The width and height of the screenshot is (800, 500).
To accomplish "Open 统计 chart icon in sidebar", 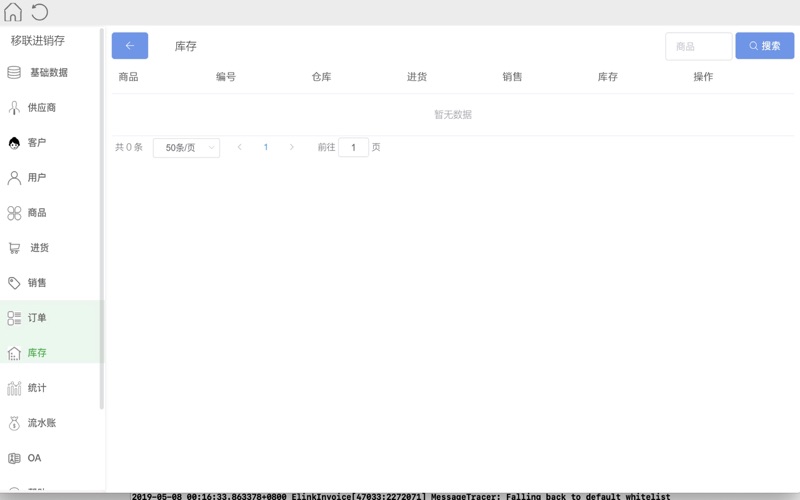I will [14, 388].
